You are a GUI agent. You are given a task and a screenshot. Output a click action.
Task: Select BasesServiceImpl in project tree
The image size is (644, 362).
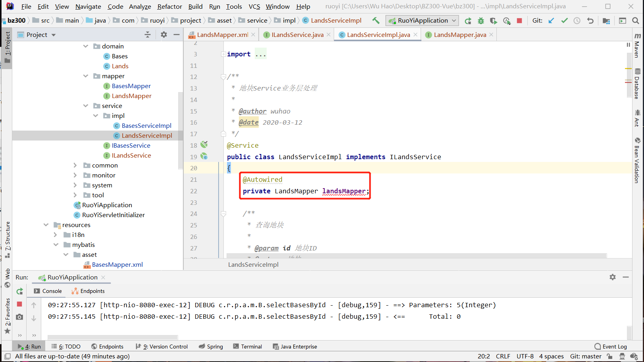pos(146,125)
